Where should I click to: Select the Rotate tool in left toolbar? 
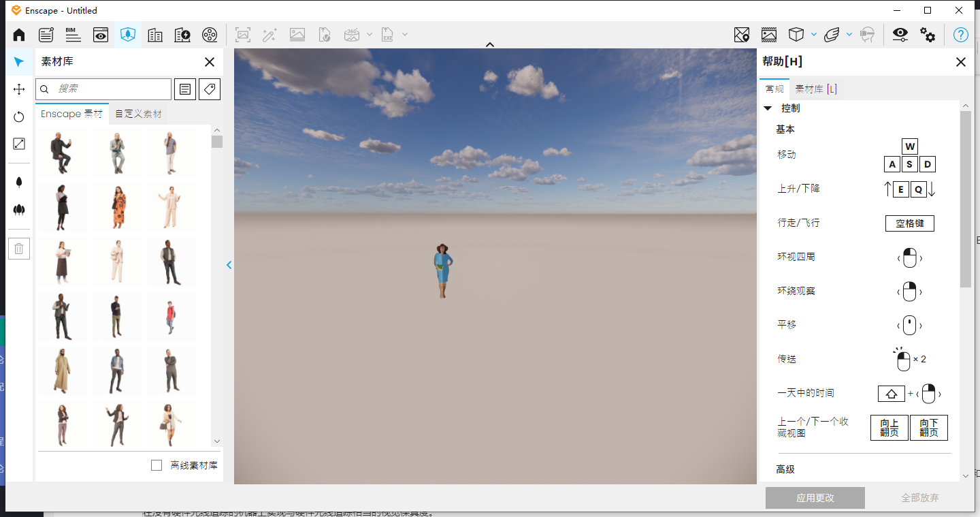[x=19, y=116]
